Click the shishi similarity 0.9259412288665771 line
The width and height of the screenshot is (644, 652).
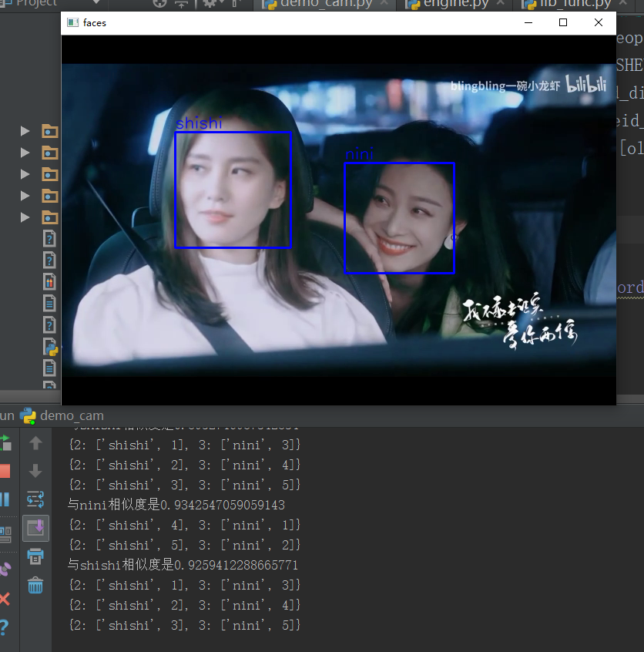point(183,565)
